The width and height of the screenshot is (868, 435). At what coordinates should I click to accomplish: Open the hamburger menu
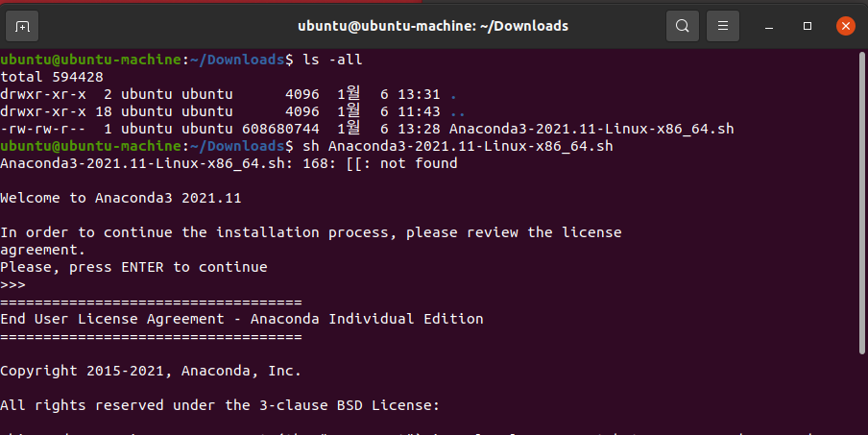pyautogui.click(x=722, y=26)
